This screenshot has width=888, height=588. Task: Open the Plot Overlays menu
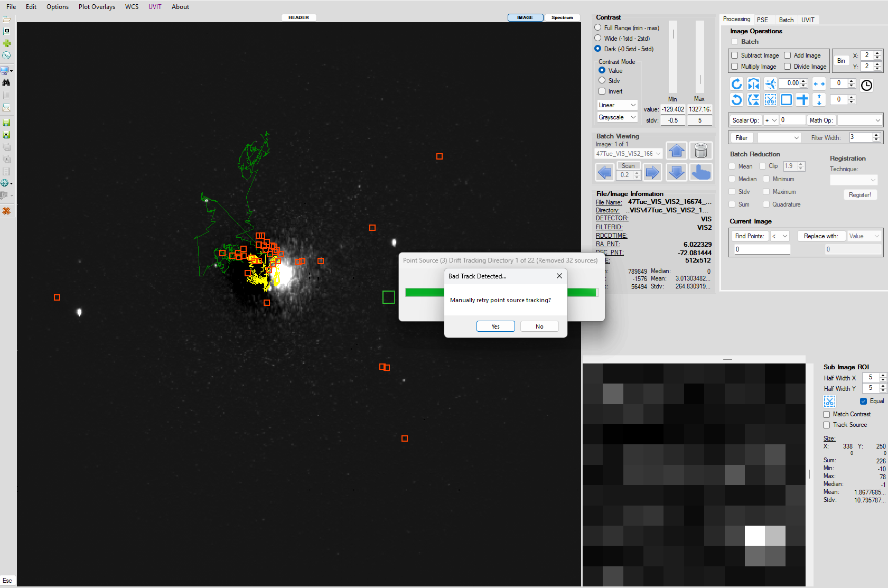tap(97, 7)
